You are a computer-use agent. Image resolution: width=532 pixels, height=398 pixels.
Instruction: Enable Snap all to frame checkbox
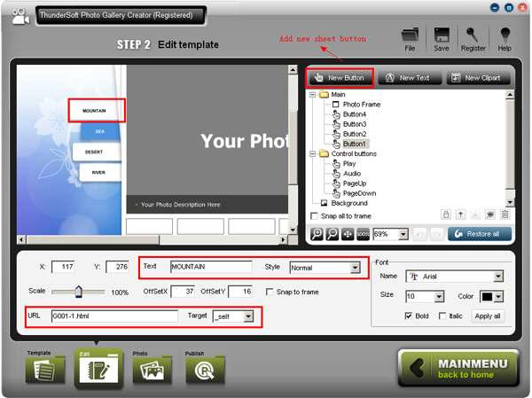click(x=314, y=215)
